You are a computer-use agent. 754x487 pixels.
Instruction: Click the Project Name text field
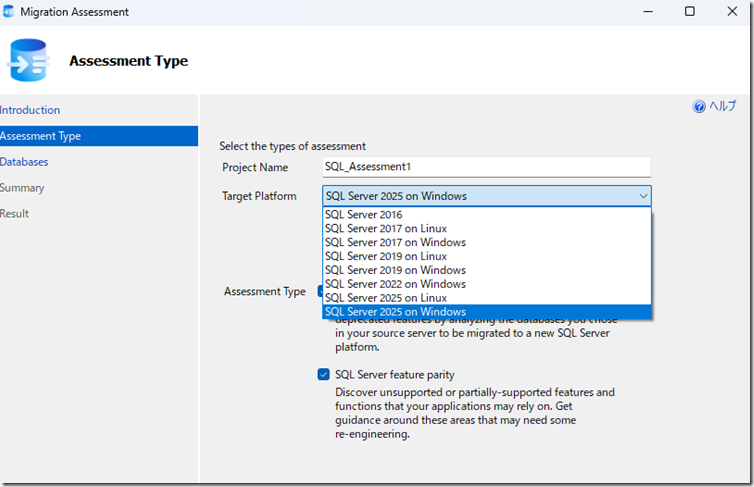pyautogui.click(x=486, y=167)
